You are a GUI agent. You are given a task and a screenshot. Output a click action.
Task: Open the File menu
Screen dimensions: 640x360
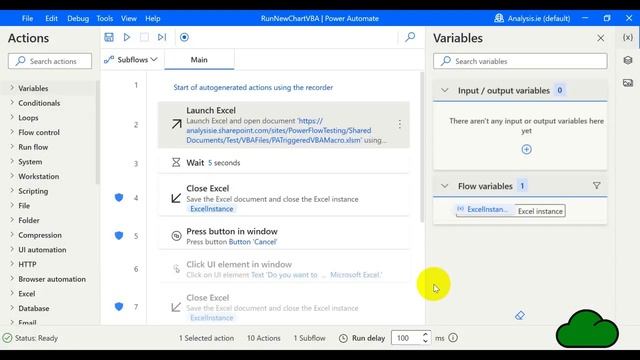click(27, 18)
